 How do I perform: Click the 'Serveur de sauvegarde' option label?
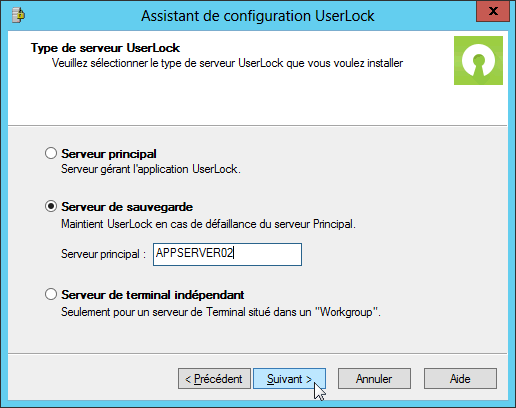point(127,207)
